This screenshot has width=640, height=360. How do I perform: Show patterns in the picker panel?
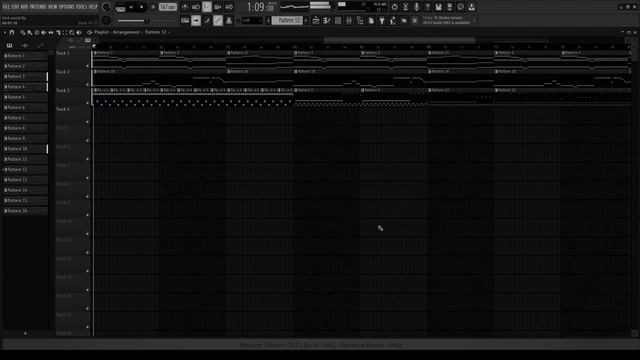[x=9, y=46]
